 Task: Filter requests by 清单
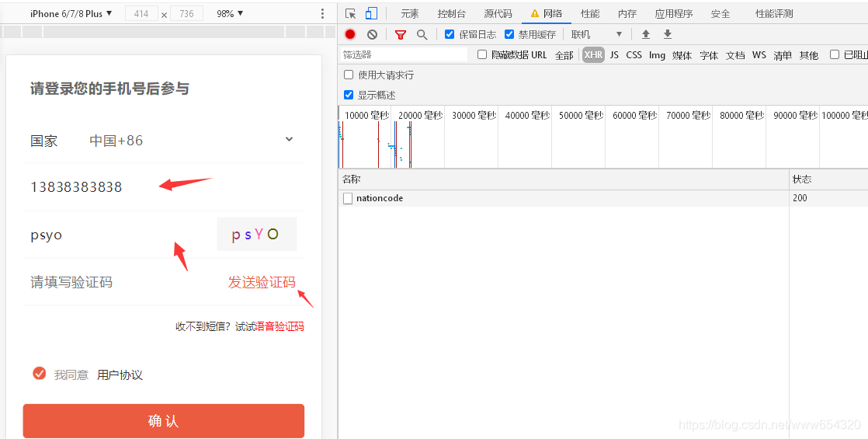(783, 55)
